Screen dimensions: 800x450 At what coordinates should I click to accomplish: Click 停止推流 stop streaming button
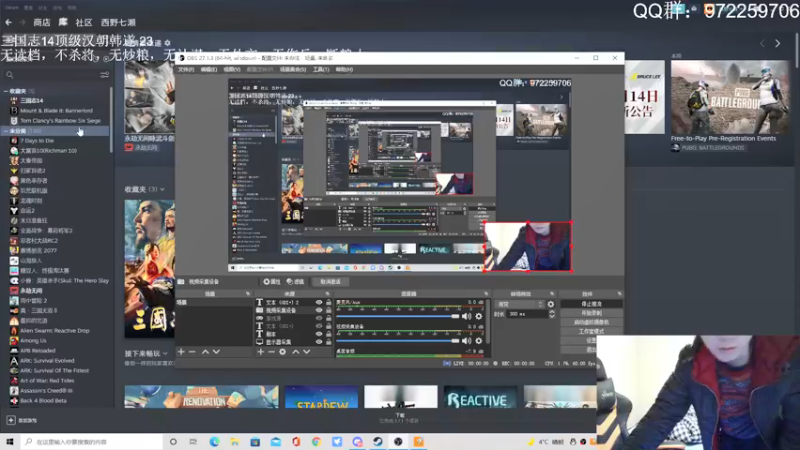point(591,304)
